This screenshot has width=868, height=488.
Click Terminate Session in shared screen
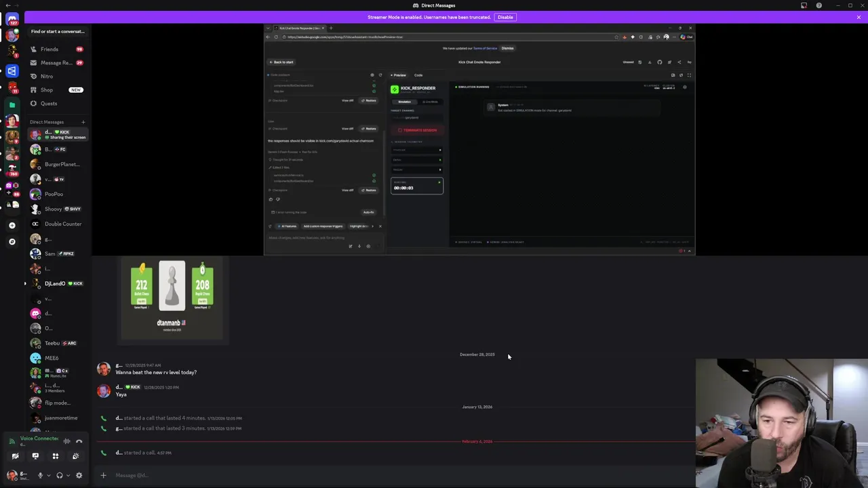pos(416,130)
